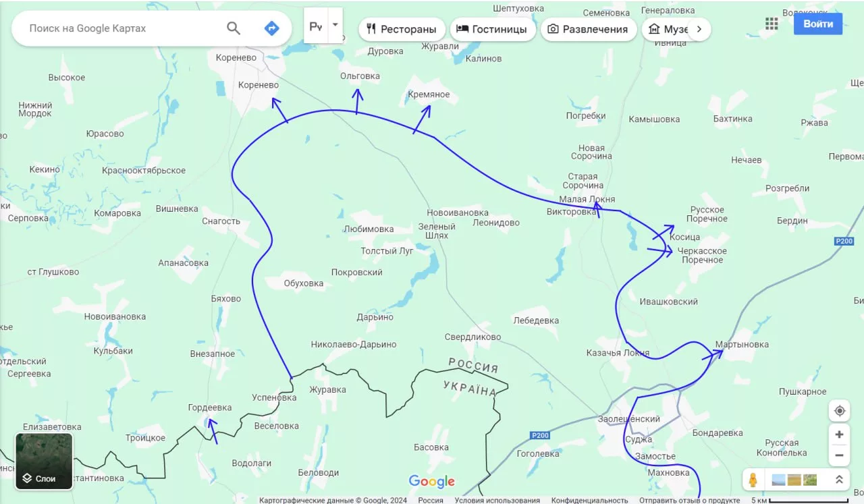Click the Журавка village label
The width and height of the screenshot is (864, 504).
coord(327,389)
